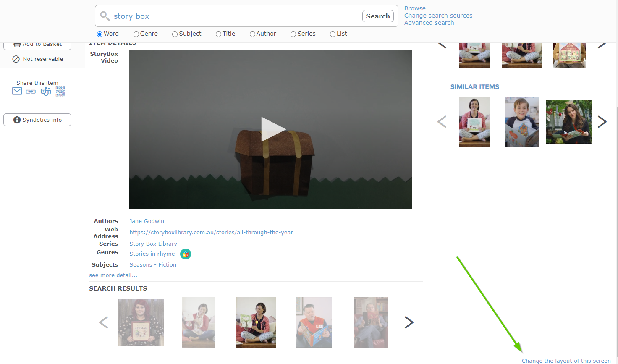Open author Jane Godwin link

tap(147, 221)
